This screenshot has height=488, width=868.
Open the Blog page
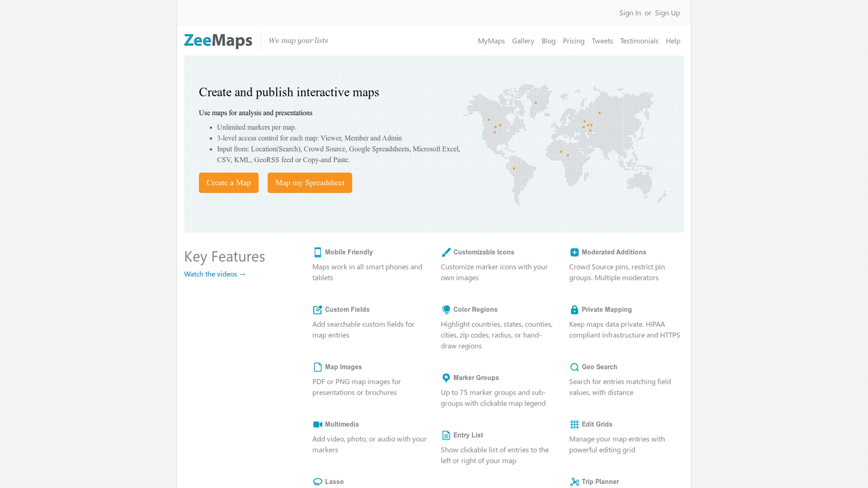tap(549, 41)
